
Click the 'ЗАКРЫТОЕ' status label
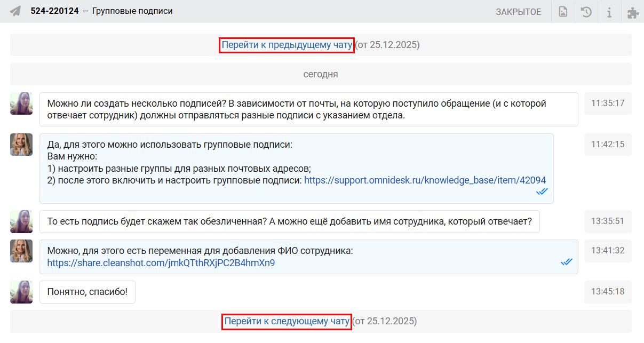[x=518, y=12]
